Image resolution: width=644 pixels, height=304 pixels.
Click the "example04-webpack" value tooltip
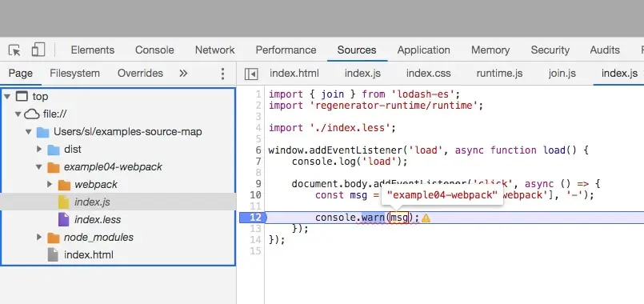[x=442, y=195]
